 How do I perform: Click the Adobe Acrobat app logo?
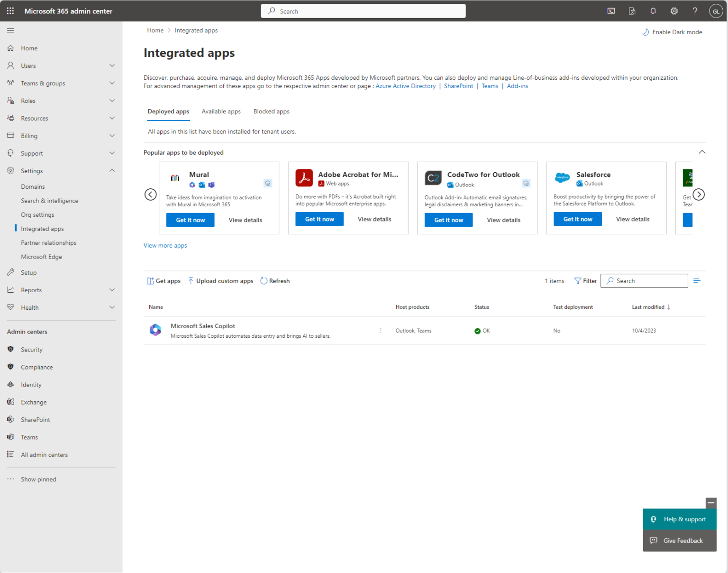(304, 178)
